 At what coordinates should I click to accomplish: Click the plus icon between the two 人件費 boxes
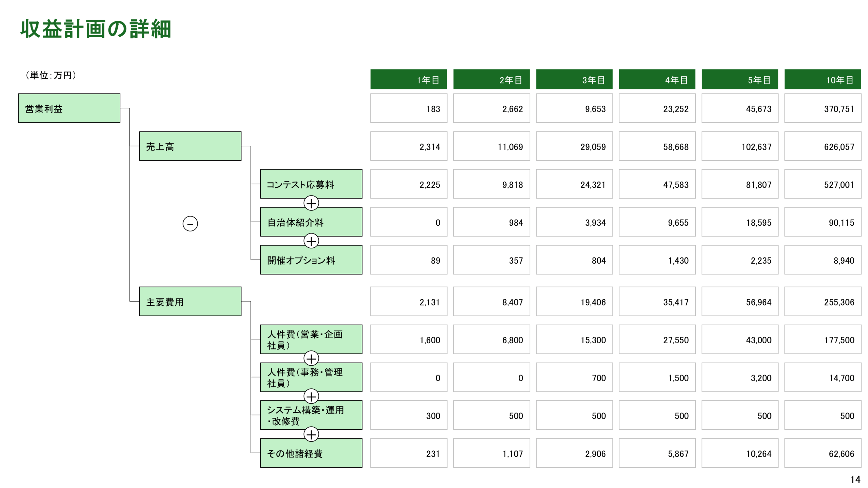[x=311, y=359]
